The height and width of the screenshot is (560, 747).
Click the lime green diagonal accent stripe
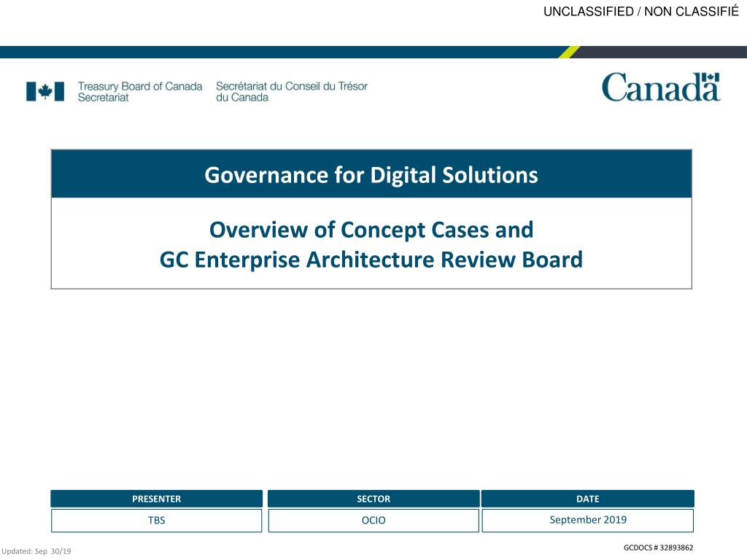point(570,52)
